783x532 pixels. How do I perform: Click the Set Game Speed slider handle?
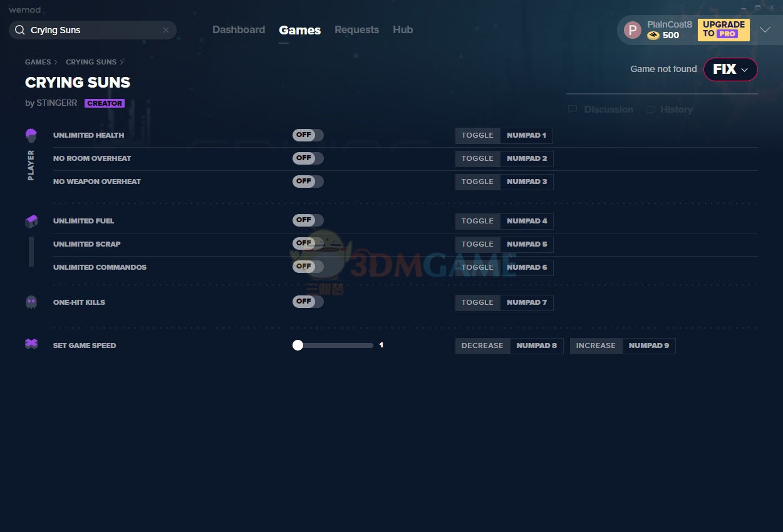(x=298, y=345)
